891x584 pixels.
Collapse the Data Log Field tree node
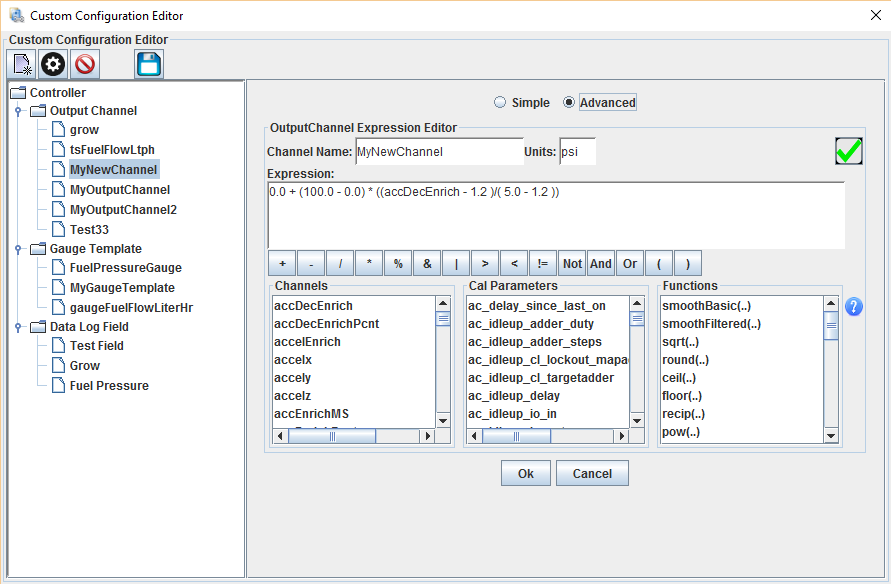point(18,327)
